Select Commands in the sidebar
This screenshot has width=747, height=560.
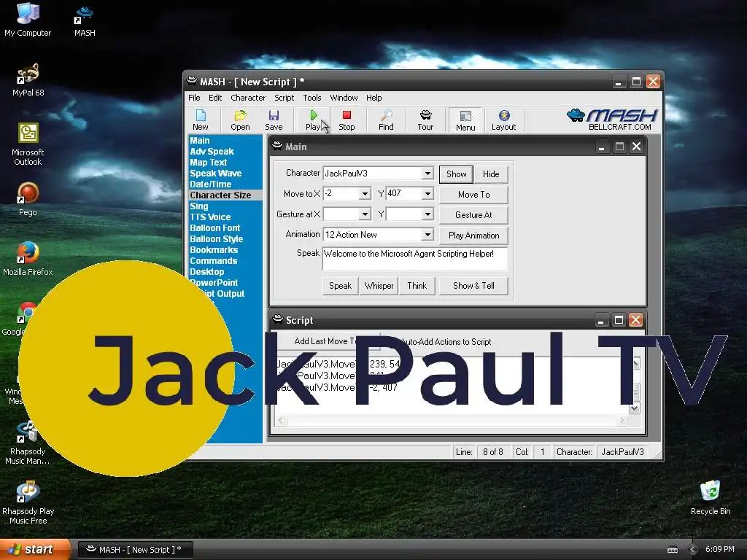coord(214,261)
